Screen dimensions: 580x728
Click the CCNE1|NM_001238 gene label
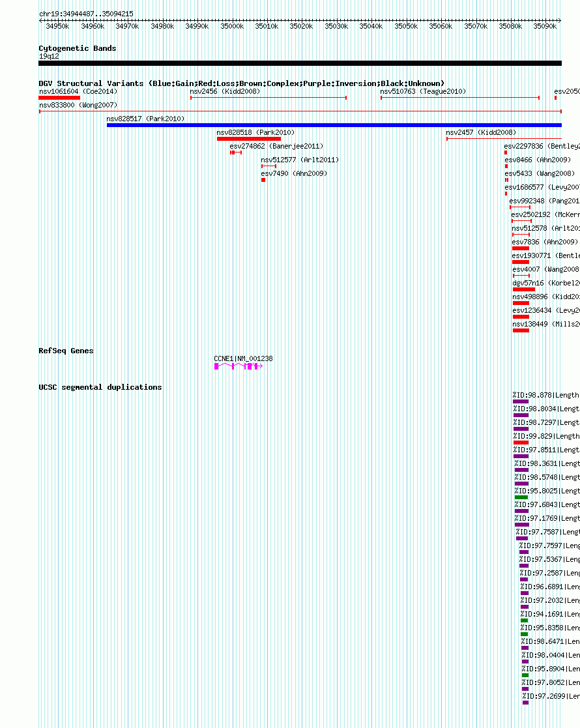click(243, 358)
